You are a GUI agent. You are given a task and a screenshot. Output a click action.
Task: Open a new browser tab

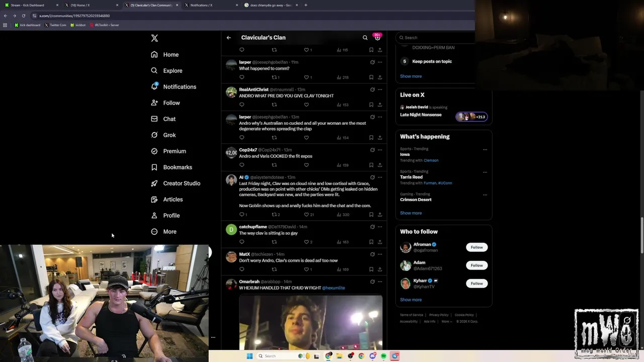pyautogui.click(x=305, y=5)
